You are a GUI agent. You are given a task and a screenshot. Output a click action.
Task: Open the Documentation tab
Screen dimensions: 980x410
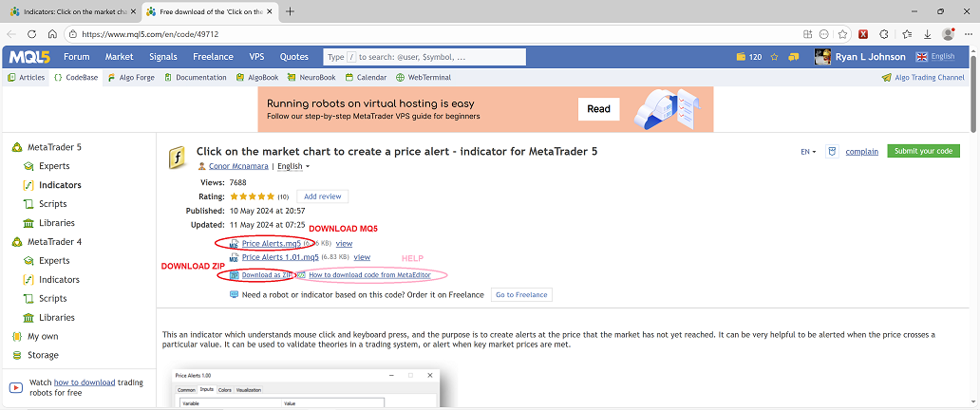[195, 78]
